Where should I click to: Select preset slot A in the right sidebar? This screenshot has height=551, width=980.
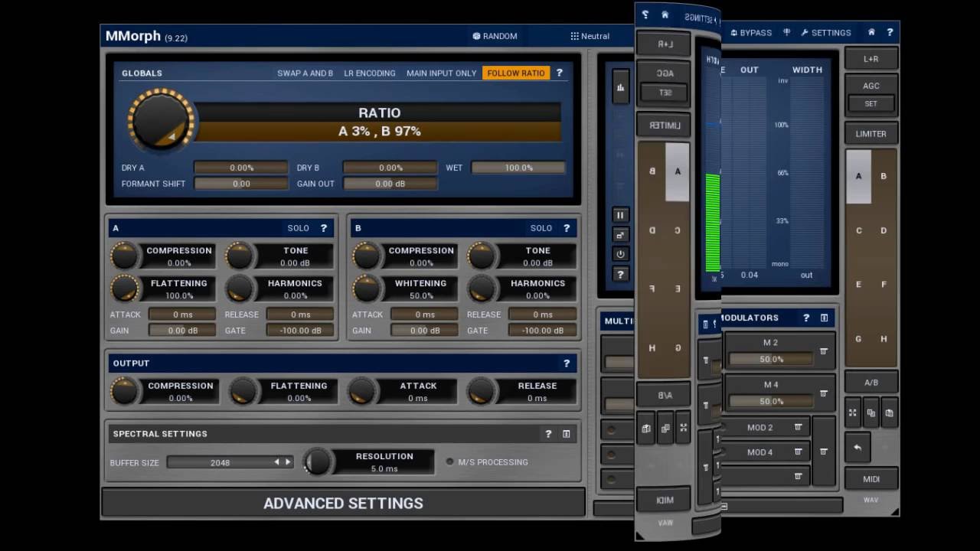(x=858, y=176)
